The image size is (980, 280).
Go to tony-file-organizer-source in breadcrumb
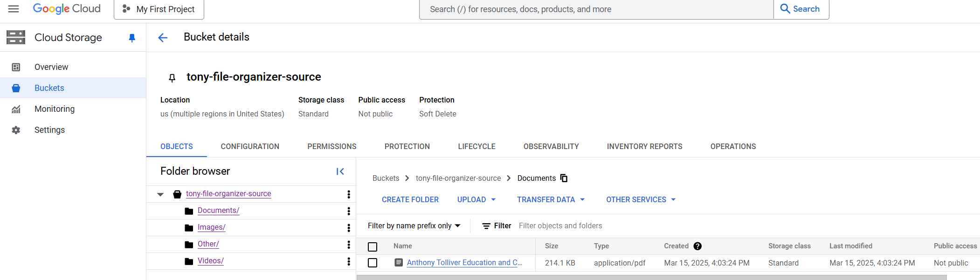[458, 178]
